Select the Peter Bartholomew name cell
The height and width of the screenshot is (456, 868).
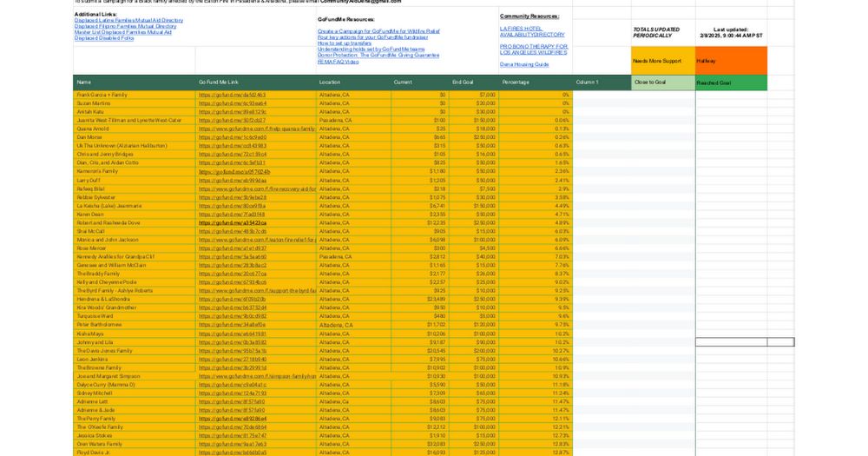click(x=134, y=325)
